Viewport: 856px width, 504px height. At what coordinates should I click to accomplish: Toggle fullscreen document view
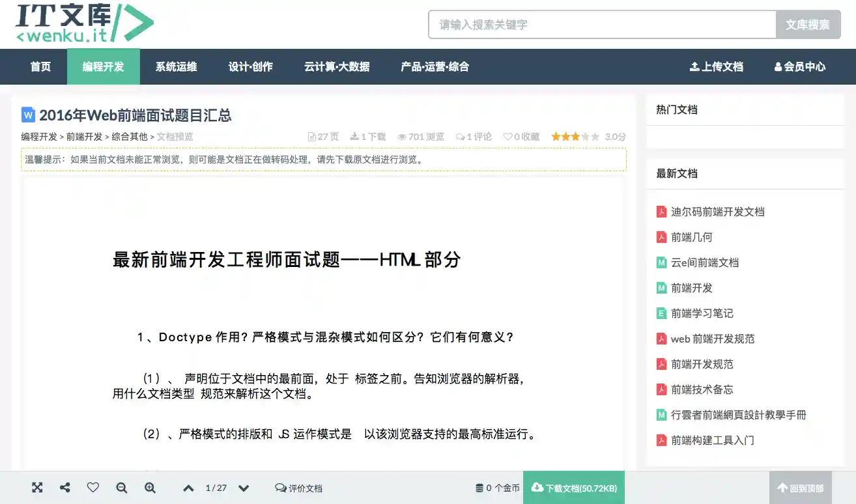(37, 487)
